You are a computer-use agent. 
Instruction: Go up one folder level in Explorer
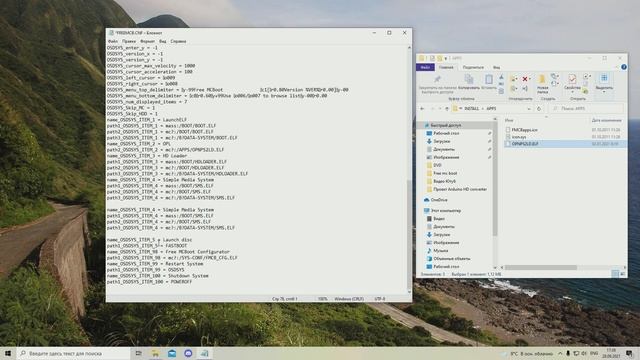(447, 109)
